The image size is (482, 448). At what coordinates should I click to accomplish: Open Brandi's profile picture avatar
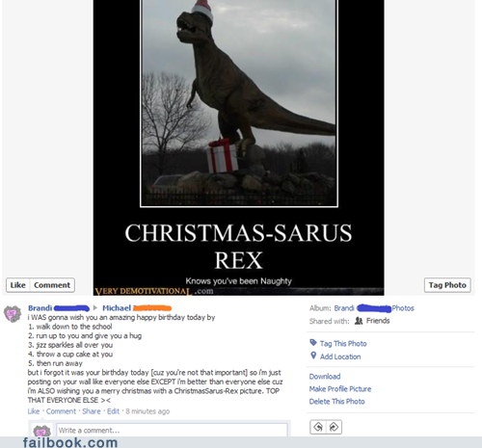[13, 314]
